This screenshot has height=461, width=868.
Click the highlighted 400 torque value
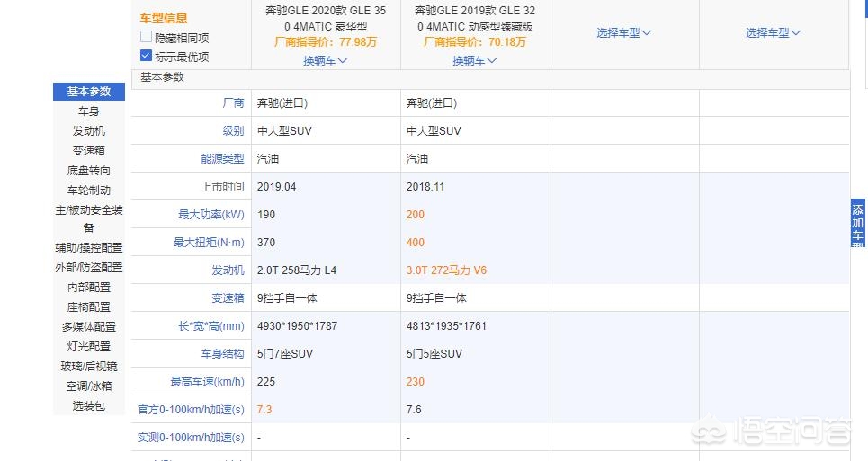(416, 242)
